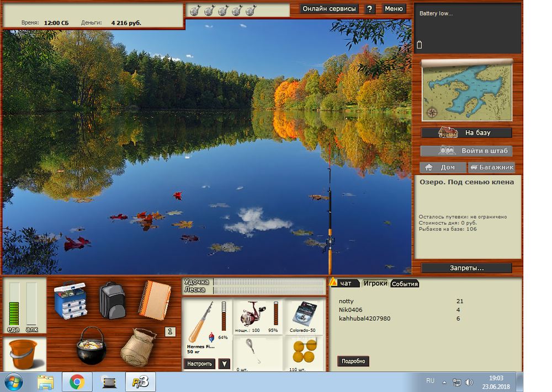
Task: Expand the rod selection dropdown arrow
Action: (x=224, y=364)
